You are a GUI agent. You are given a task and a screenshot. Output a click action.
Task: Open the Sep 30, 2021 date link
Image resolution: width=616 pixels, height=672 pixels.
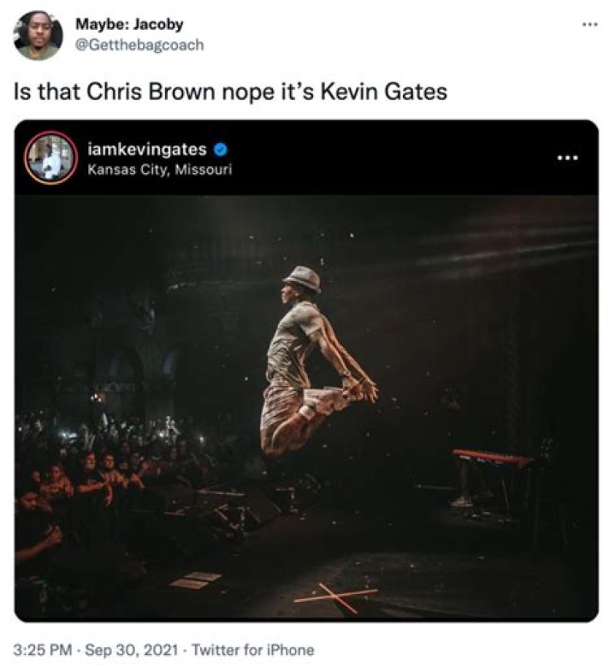[x=131, y=650]
